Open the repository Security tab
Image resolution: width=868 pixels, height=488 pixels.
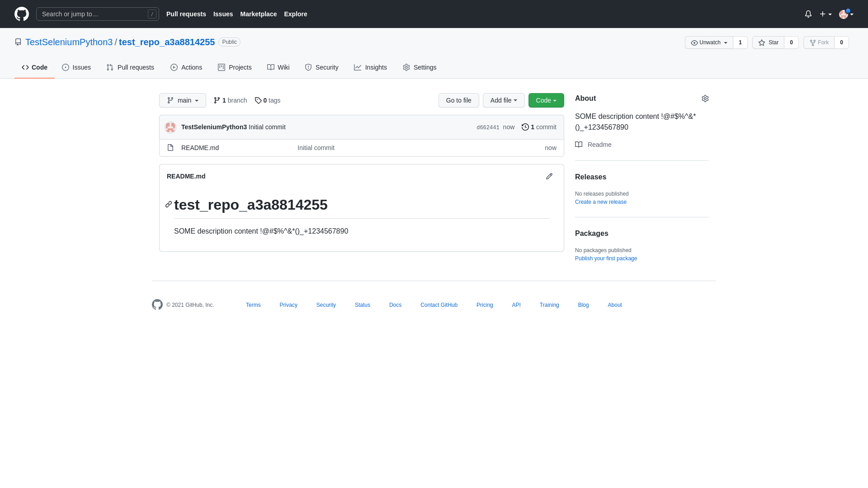[321, 67]
